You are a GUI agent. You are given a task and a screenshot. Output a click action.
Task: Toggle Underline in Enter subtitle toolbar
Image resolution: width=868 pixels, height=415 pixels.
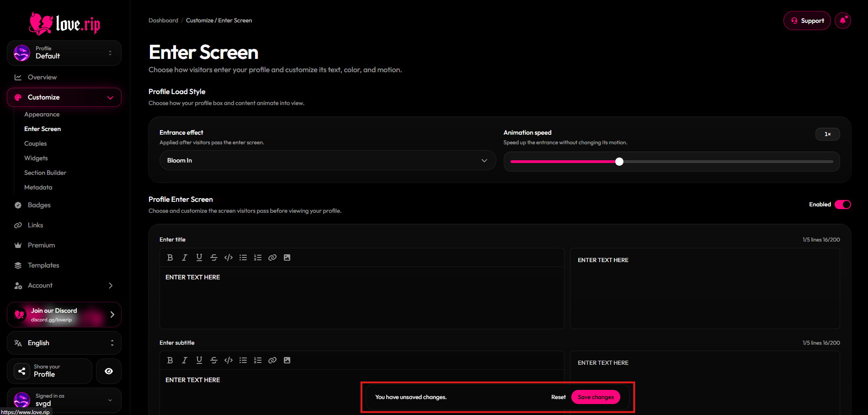[199, 360]
